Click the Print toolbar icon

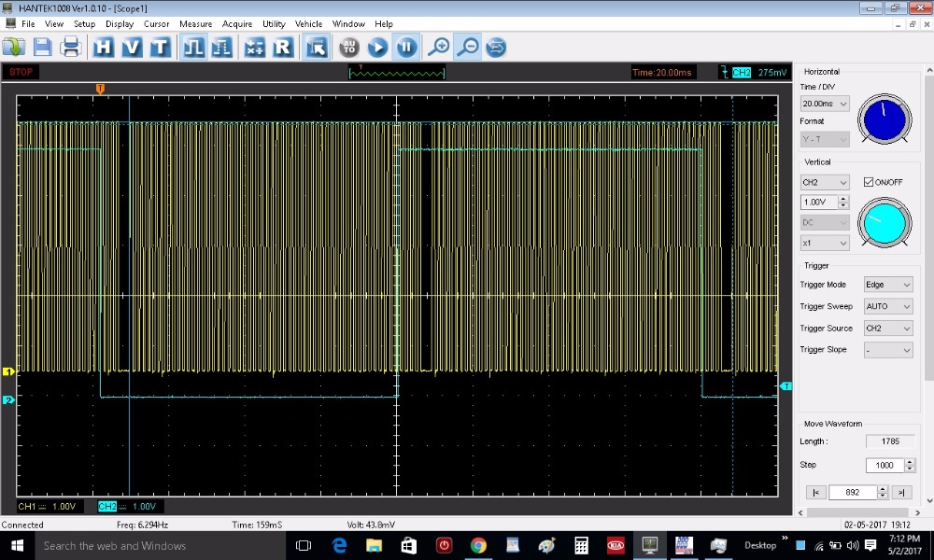click(x=71, y=47)
